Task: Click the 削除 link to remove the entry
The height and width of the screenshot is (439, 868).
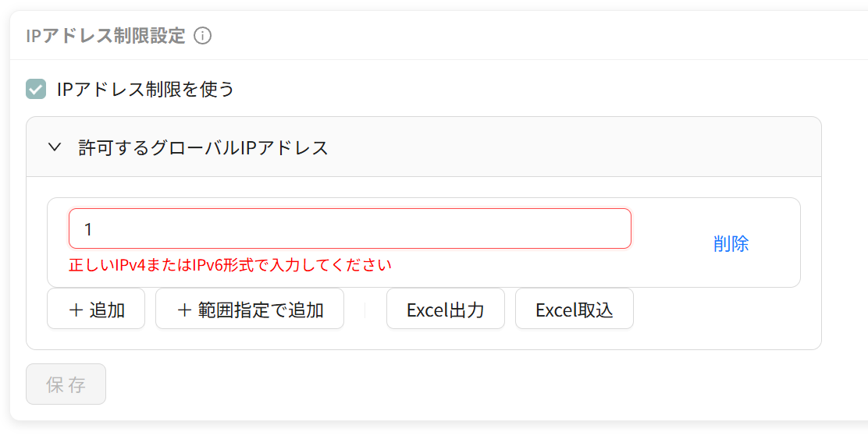Action: tap(731, 243)
